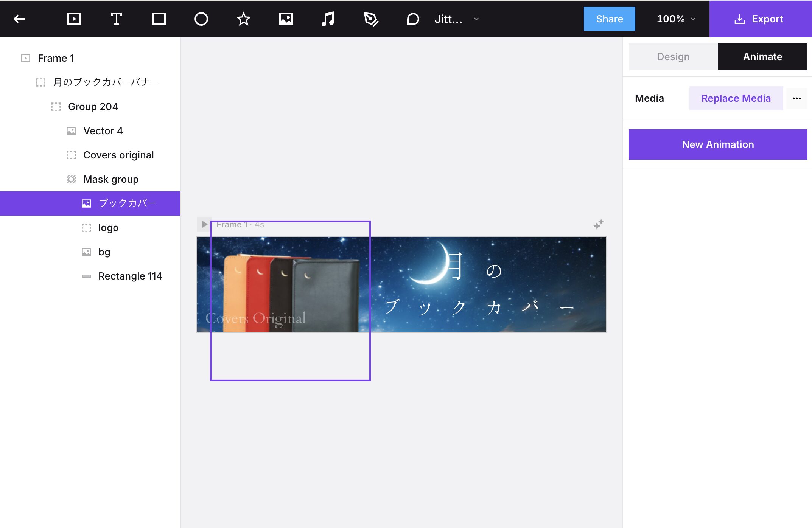The width and height of the screenshot is (812, 528).
Task: Switch to the Design tab
Action: point(673,57)
